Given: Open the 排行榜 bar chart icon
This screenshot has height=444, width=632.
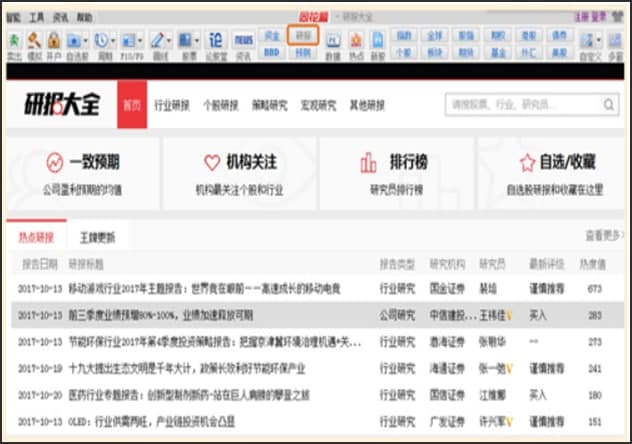Looking at the screenshot, I should tap(369, 162).
